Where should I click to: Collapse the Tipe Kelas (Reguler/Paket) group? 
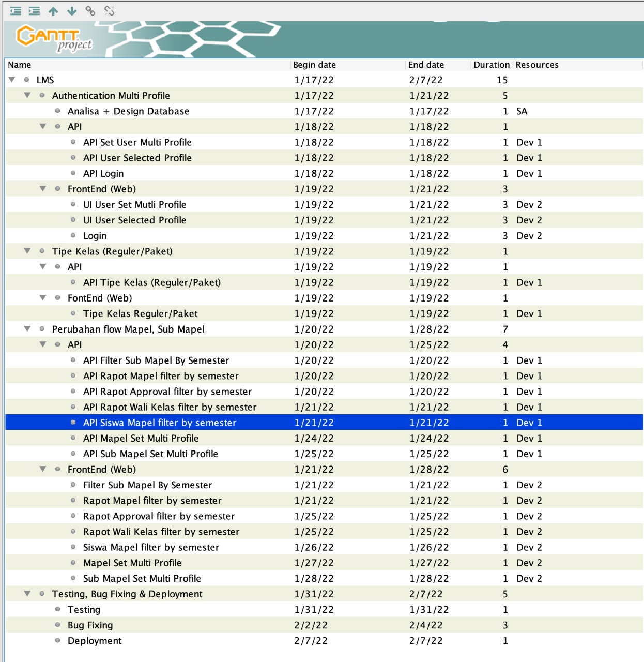pos(27,251)
